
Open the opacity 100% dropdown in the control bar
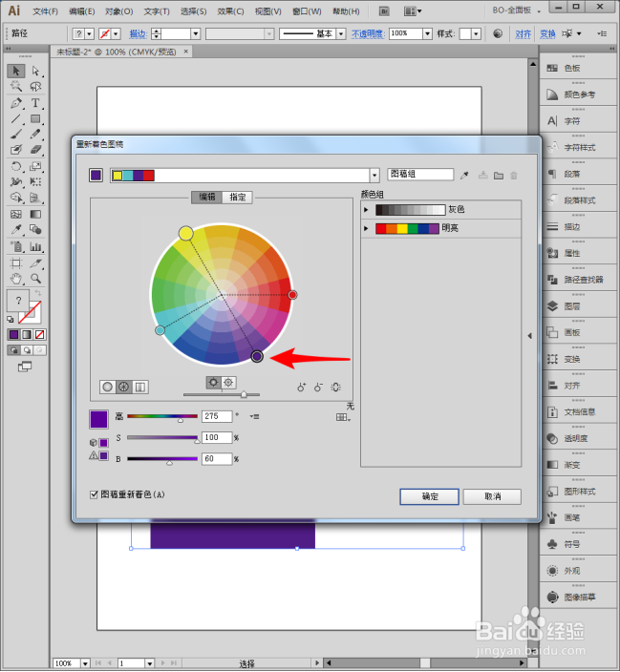pos(427,33)
